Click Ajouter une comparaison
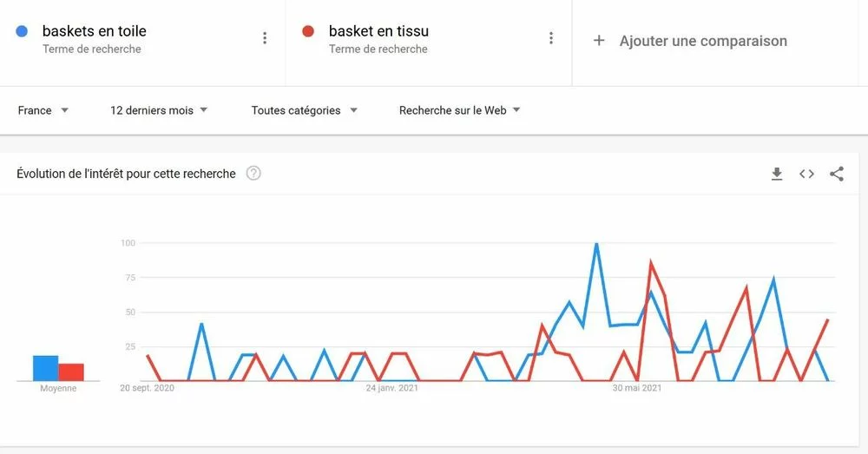 tap(703, 41)
